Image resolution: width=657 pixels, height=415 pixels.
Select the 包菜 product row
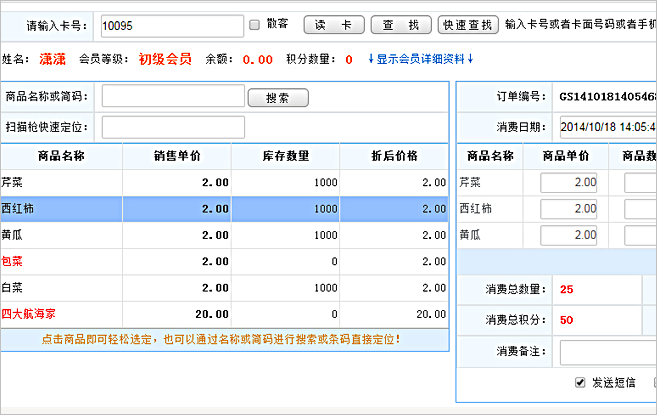click(x=224, y=261)
